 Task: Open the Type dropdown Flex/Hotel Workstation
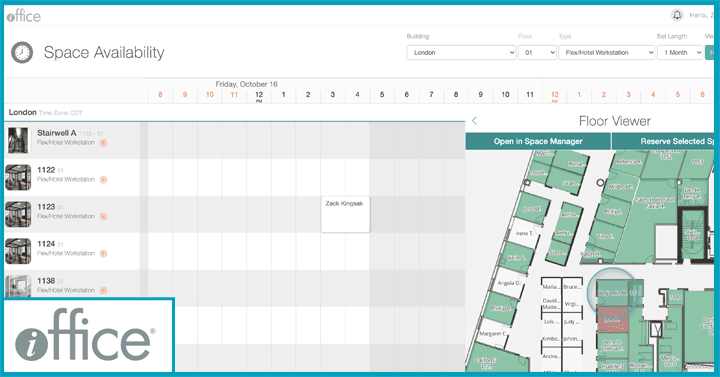pyautogui.click(x=607, y=53)
